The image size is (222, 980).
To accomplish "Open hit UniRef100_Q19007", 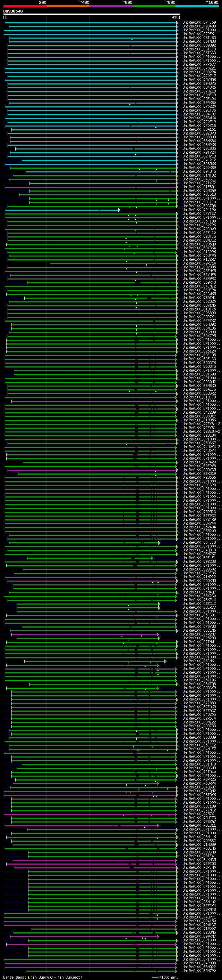I will (x=199, y=928).
